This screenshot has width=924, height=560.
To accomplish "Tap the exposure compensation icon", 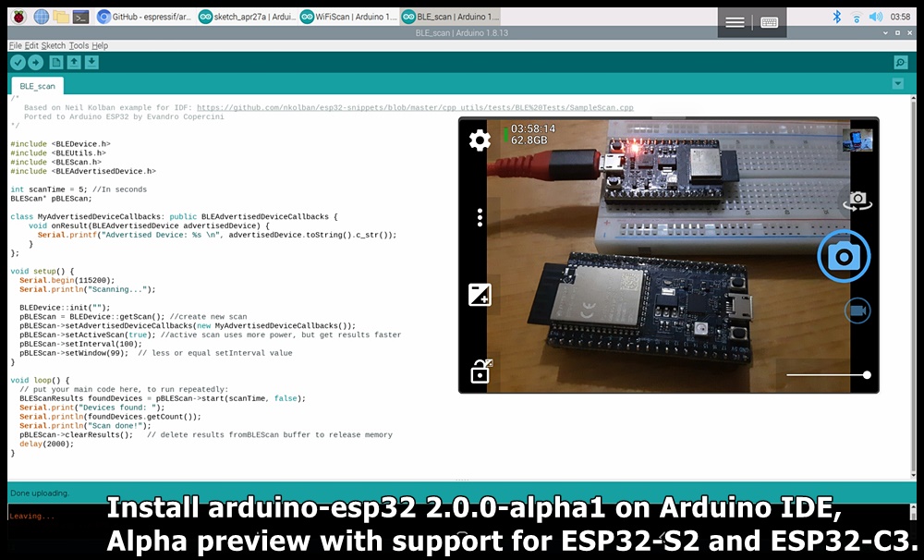I will [480, 295].
